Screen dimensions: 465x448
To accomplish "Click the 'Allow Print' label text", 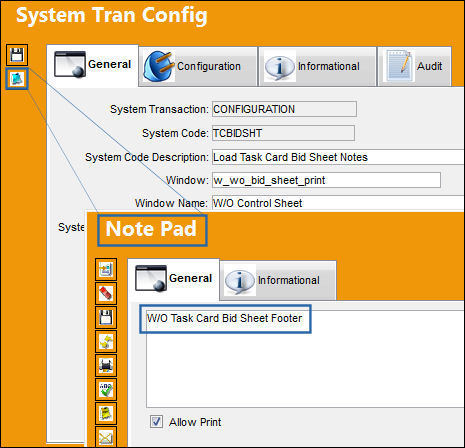I will pyautogui.click(x=195, y=422).
